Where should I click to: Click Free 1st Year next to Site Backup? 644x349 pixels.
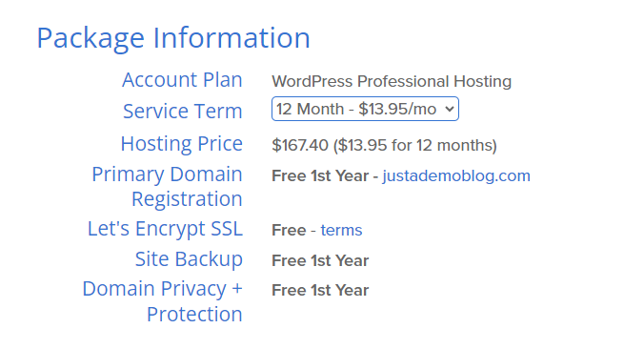[x=320, y=260]
